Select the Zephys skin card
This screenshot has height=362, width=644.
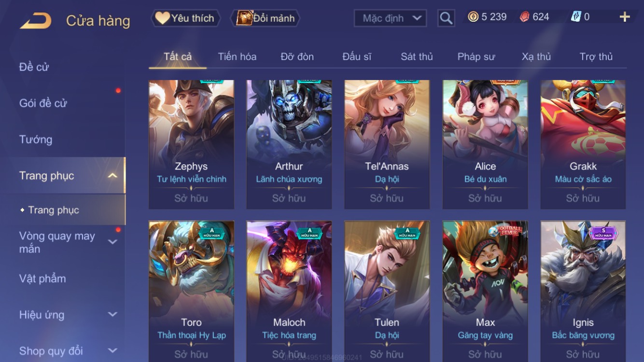tap(191, 144)
